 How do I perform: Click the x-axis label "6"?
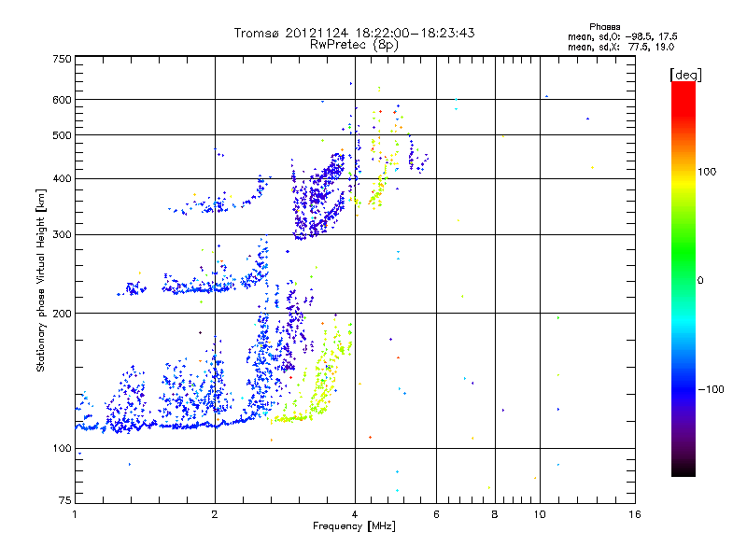click(x=436, y=514)
